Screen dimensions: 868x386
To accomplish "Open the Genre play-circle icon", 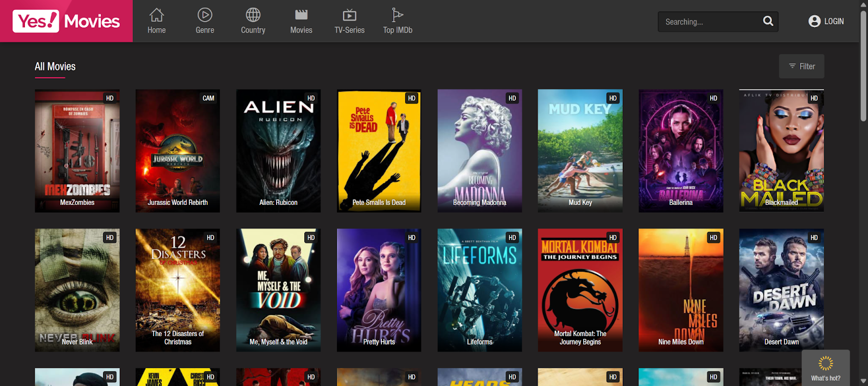I will [x=205, y=15].
